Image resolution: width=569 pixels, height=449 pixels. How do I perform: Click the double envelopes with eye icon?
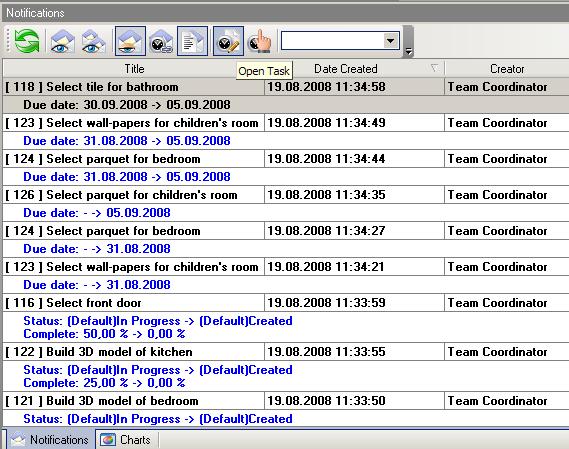(x=93, y=41)
